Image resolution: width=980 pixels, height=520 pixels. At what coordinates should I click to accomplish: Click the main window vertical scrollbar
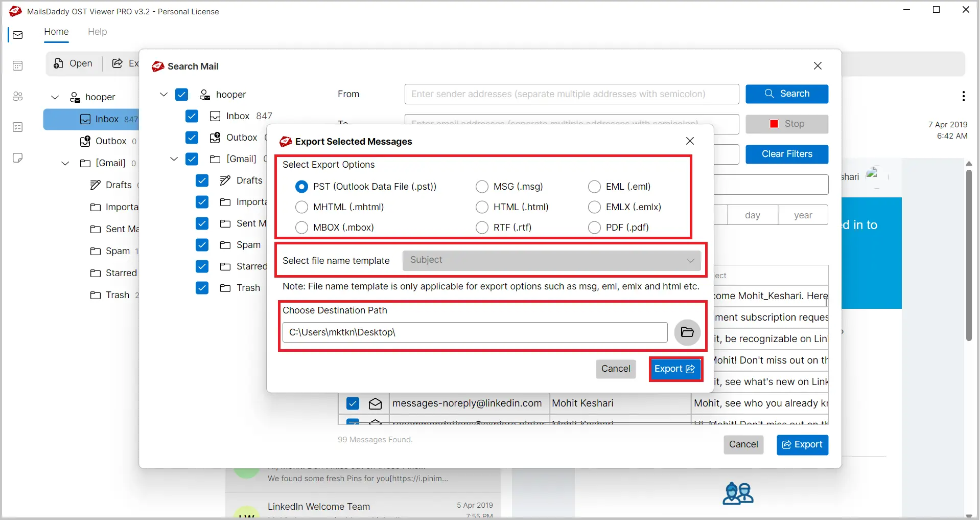(969, 256)
